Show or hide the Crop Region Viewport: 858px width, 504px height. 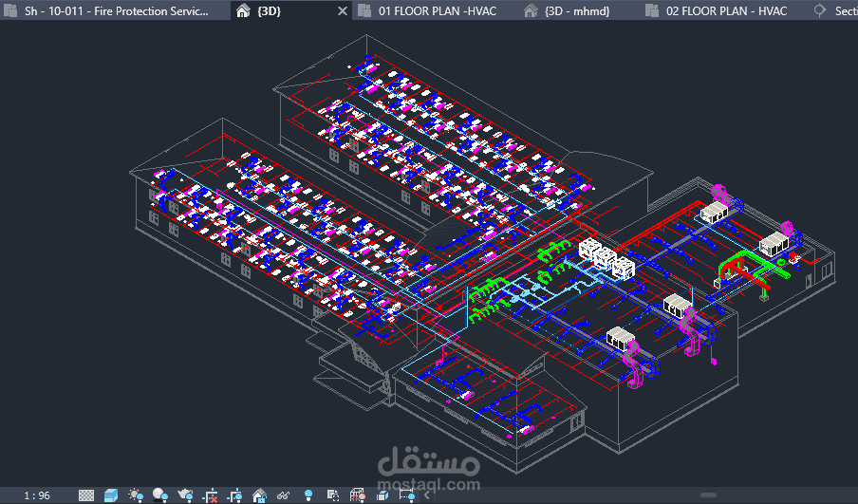234,495
